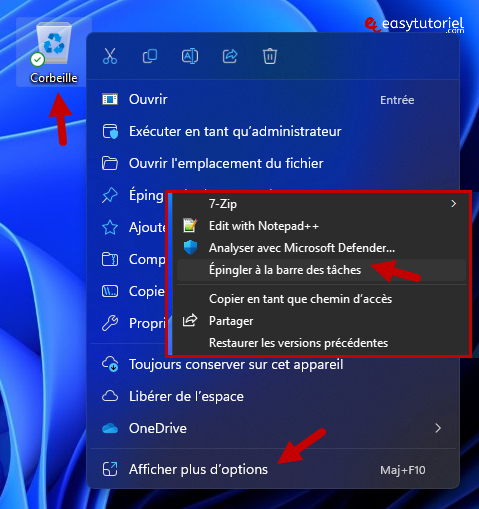Screen dimensions: 479x509
Task: Select Ouvrir l'emplacement du fichier
Action: [x=273, y=163]
